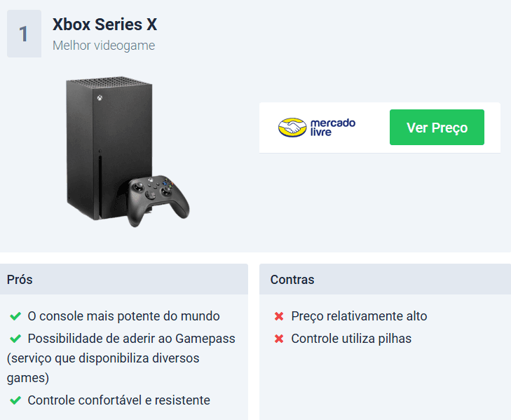Click green check beside console mais potente

[15, 316]
